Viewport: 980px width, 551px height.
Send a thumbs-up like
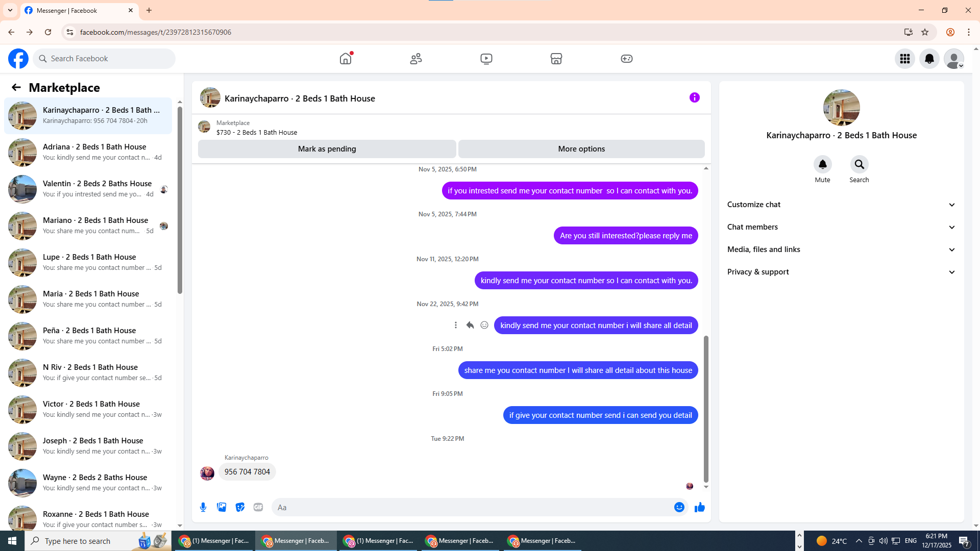[699, 507]
